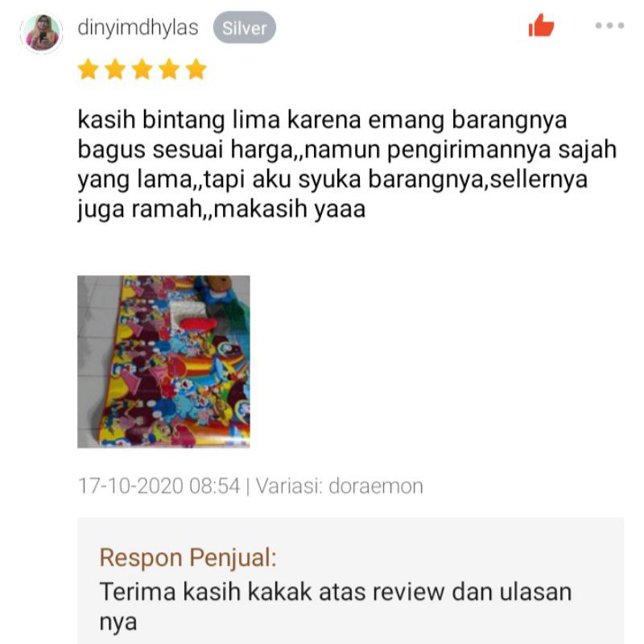This screenshot has height=644, width=644.
Task: Like the review with the thumbs-up icon
Action: (541, 26)
